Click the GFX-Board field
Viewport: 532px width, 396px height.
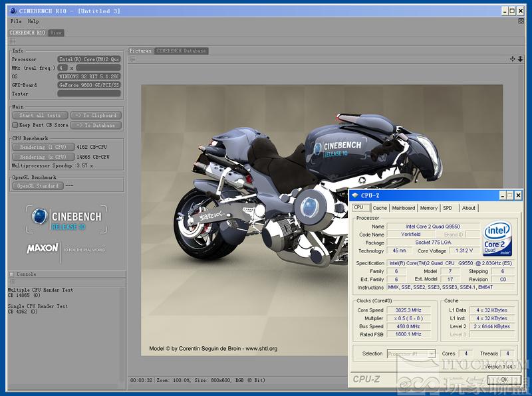pos(89,85)
